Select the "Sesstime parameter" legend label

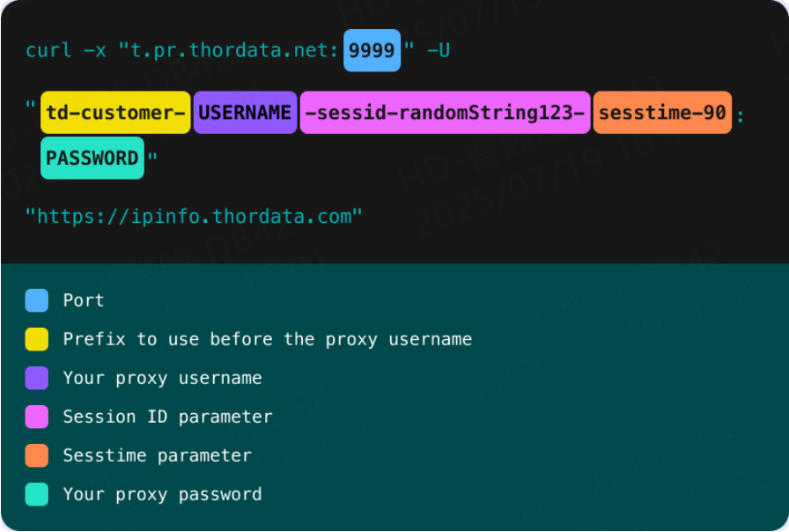(157, 455)
